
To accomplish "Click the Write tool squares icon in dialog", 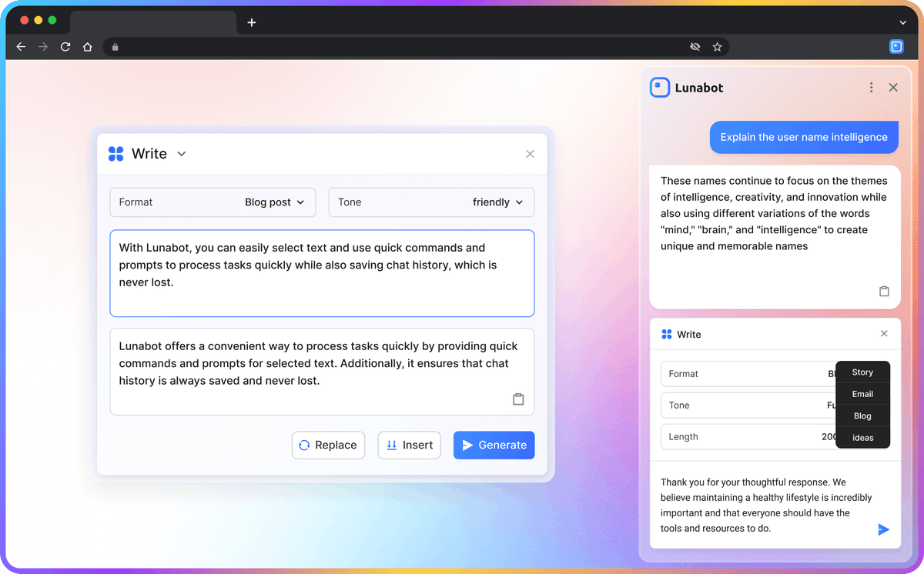I will (x=115, y=153).
